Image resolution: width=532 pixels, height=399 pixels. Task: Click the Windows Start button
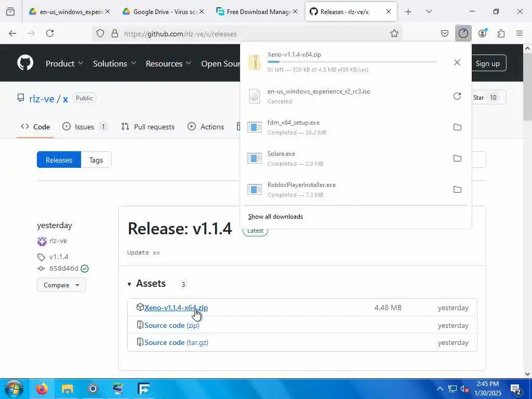coord(14,389)
